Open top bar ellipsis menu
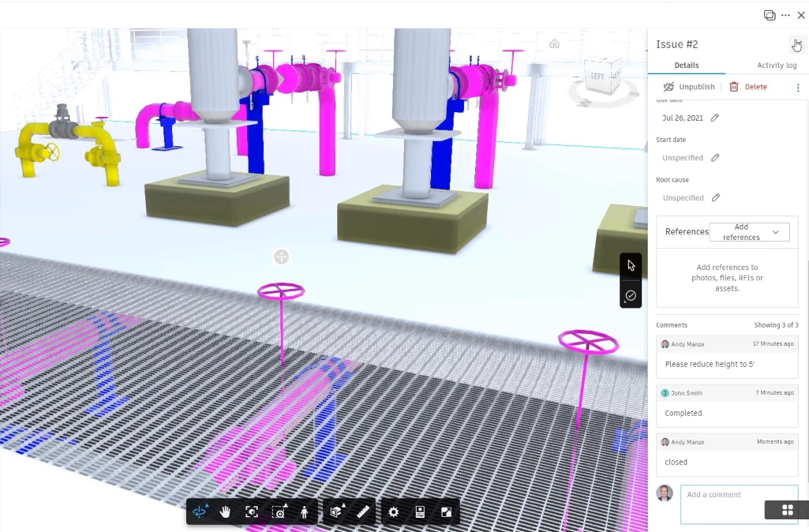Viewport: 809px width, 532px height. pyautogui.click(x=785, y=16)
